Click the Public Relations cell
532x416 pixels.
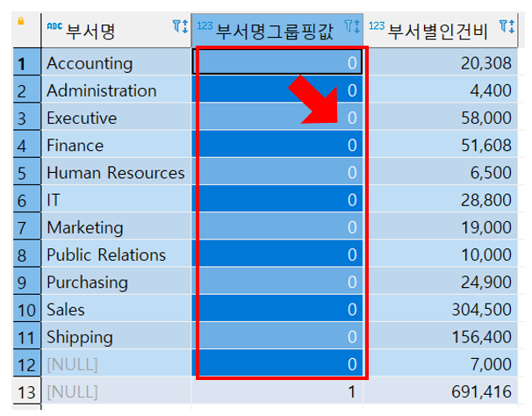117,254
